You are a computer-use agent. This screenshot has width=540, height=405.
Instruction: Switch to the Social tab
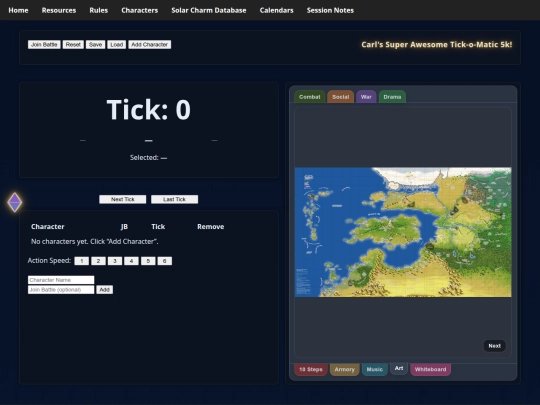tap(341, 97)
